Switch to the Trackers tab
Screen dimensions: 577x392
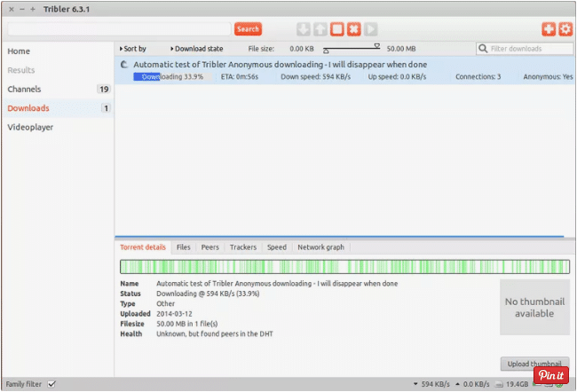[243, 247]
